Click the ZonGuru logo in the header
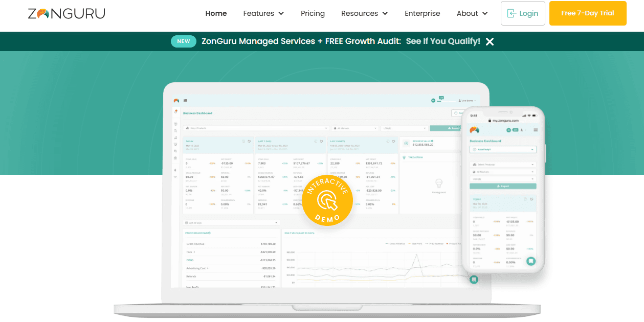Image resolution: width=644 pixels, height=322 pixels. click(x=66, y=13)
